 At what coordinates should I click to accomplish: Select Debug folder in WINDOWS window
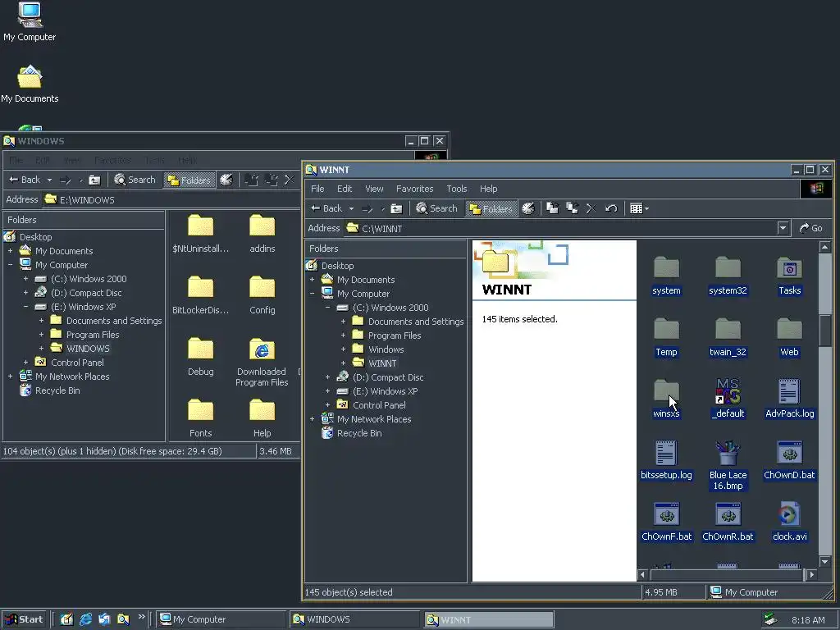click(200, 357)
